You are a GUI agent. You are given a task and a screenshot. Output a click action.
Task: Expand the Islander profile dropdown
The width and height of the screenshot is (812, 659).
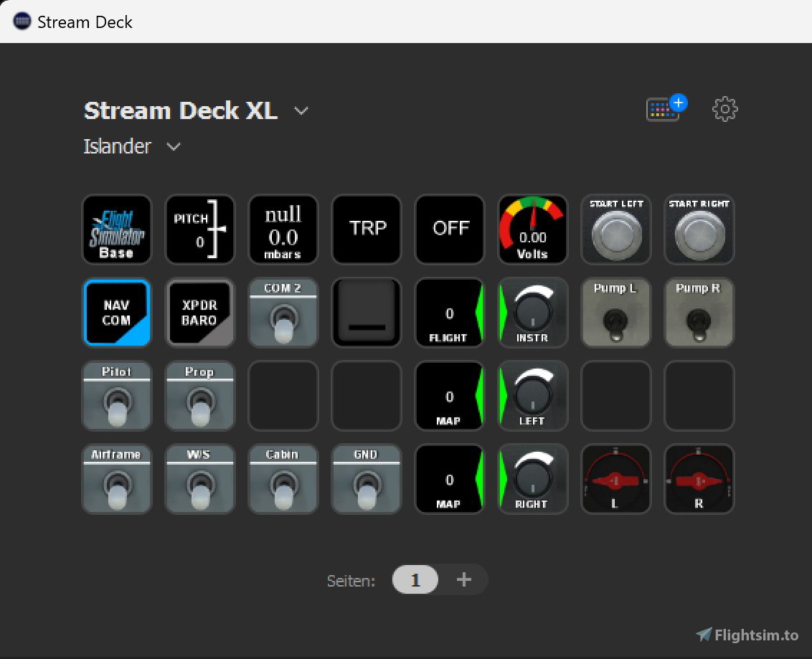173,146
